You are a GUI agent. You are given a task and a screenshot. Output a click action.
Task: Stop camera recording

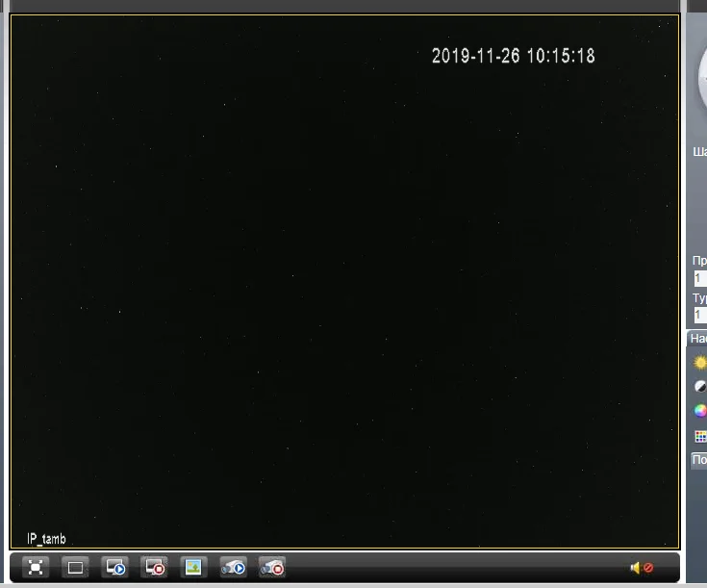pos(272,567)
